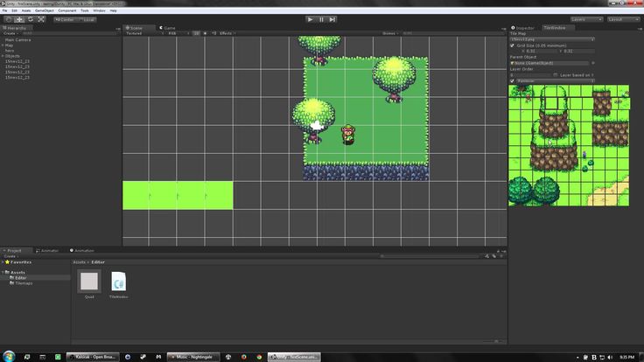
Task: Switch to the Animator tab
Action: click(x=47, y=250)
